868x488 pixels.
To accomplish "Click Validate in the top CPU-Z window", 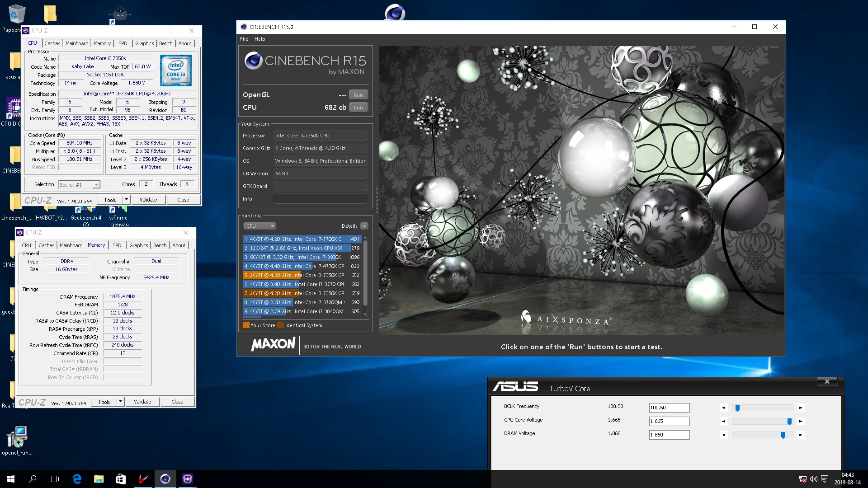I will 148,200.
